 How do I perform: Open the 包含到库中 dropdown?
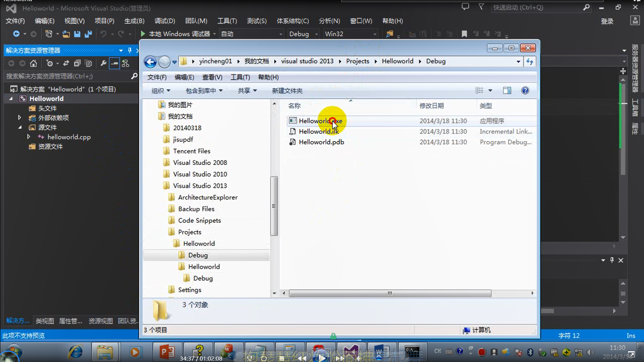(x=204, y=91)
